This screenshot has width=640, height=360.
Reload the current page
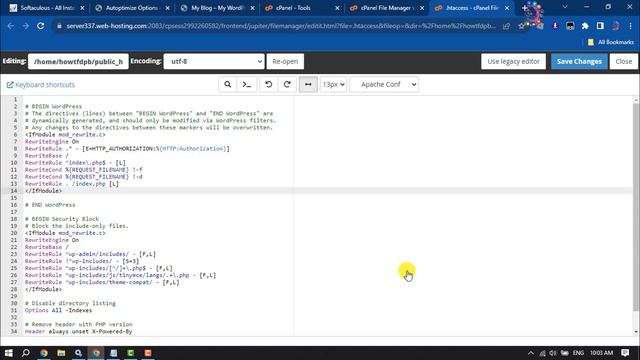[x=40, y=26]
